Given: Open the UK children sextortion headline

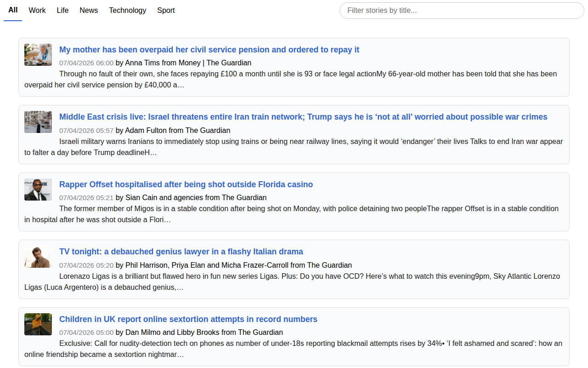Looking at the screenshot, I should coord(188,319).
